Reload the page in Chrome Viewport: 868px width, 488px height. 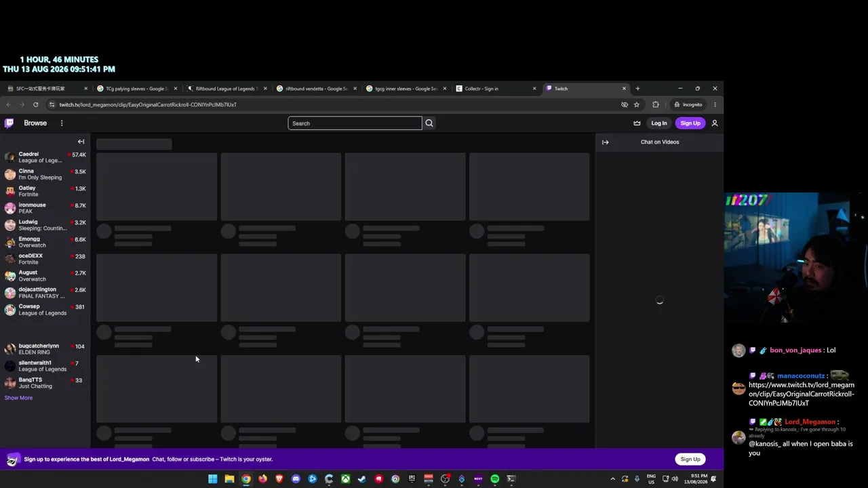click(x=35, y=104)
